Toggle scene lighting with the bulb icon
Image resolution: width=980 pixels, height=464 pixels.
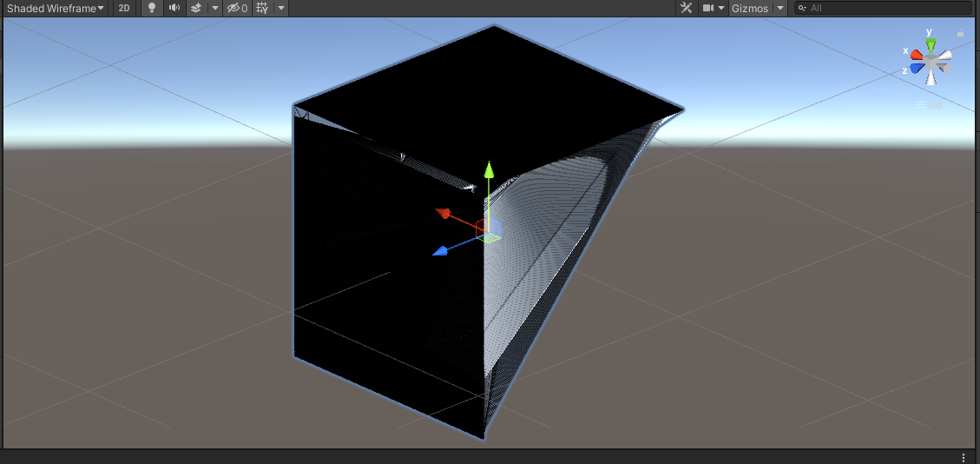coord(151,8)
